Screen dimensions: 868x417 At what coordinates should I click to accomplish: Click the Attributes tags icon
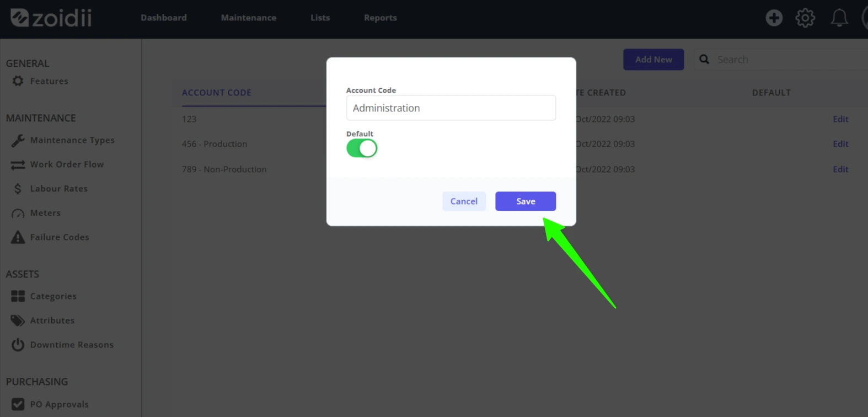(18, 320)
